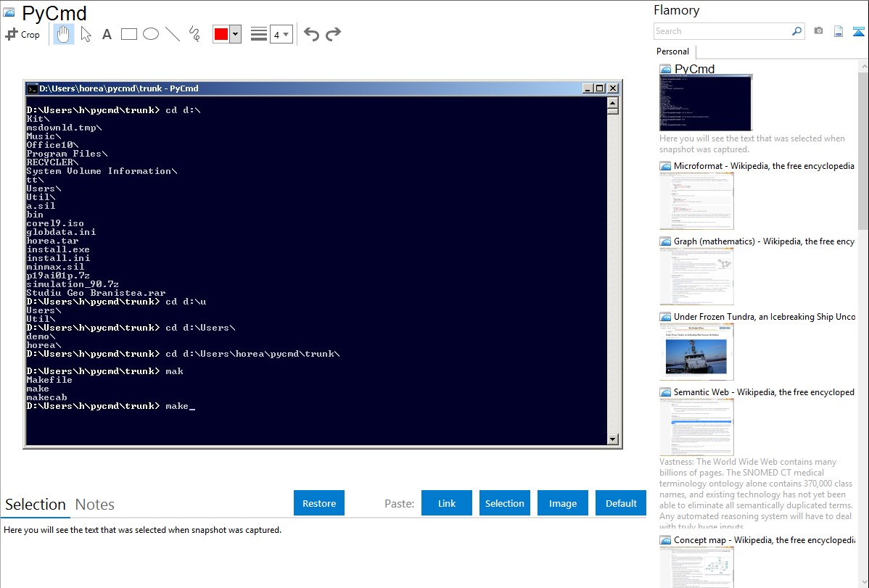
Task: Open the Personal tab
Action: coord(672,51)
